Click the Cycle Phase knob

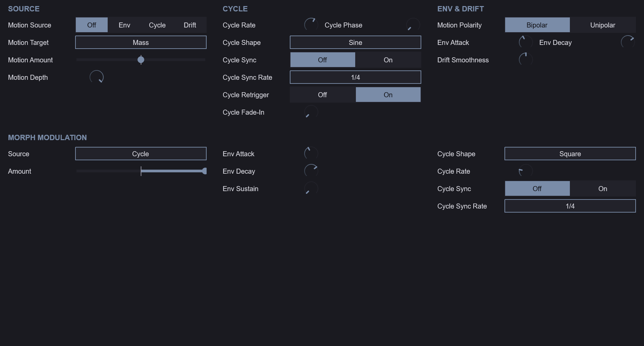413,25
